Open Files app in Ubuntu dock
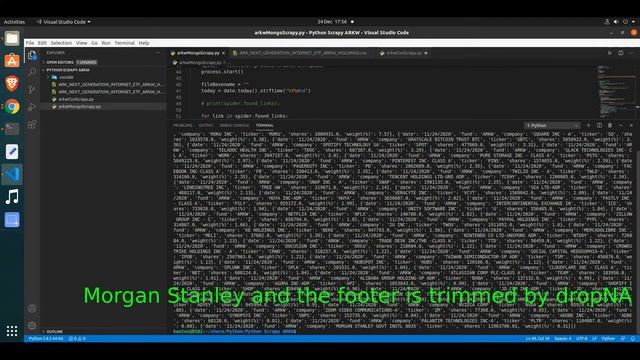The width and height of the screenshot is (640, 360). pos(12,38)
